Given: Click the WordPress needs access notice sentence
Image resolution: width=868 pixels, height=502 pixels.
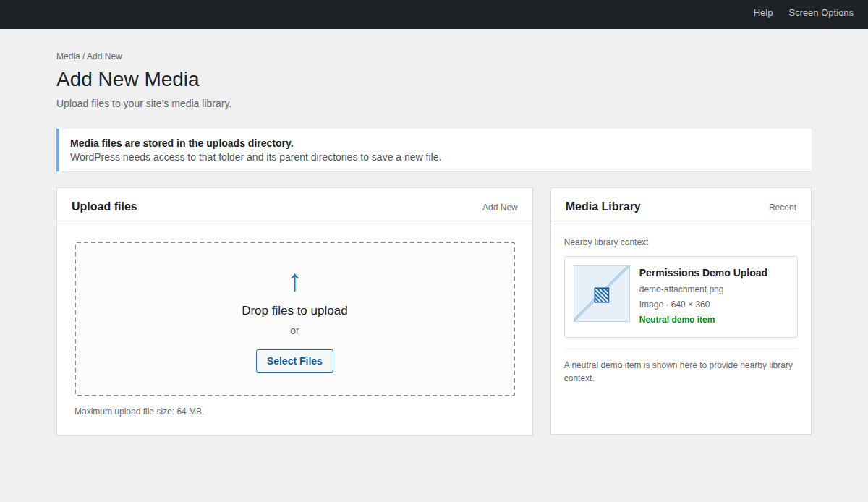Looking at the screenshot, I should (255, 157).
